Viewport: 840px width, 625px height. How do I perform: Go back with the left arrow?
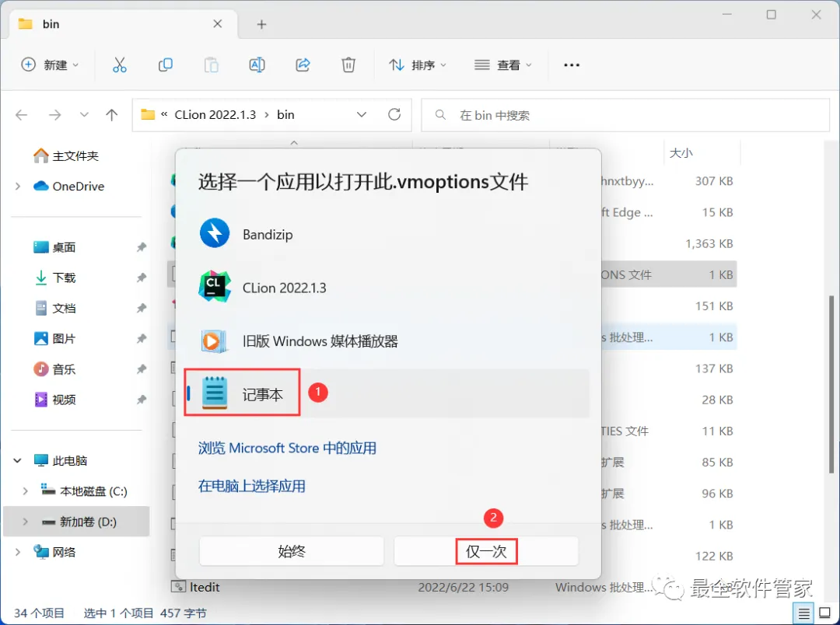(x=22, y=114)
